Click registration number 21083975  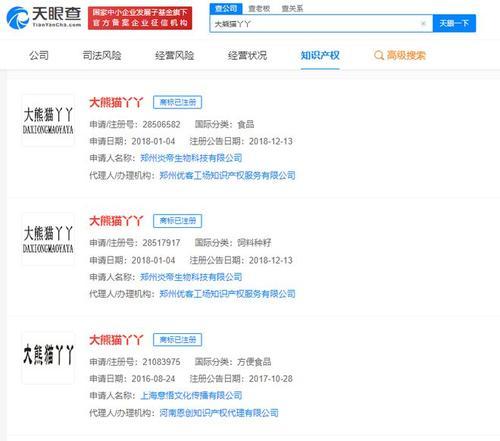tap(161, 362)
